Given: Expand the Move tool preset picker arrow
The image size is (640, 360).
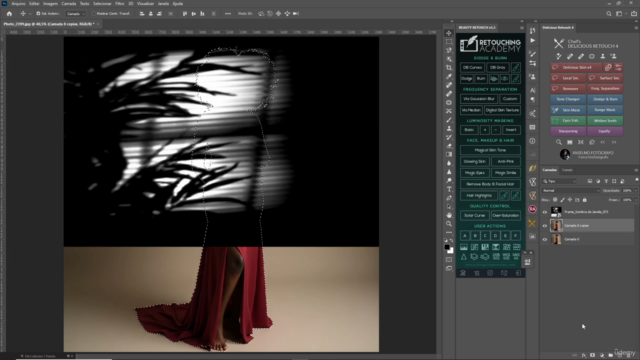Looking at the screenshot, I should tap(30, 13).
